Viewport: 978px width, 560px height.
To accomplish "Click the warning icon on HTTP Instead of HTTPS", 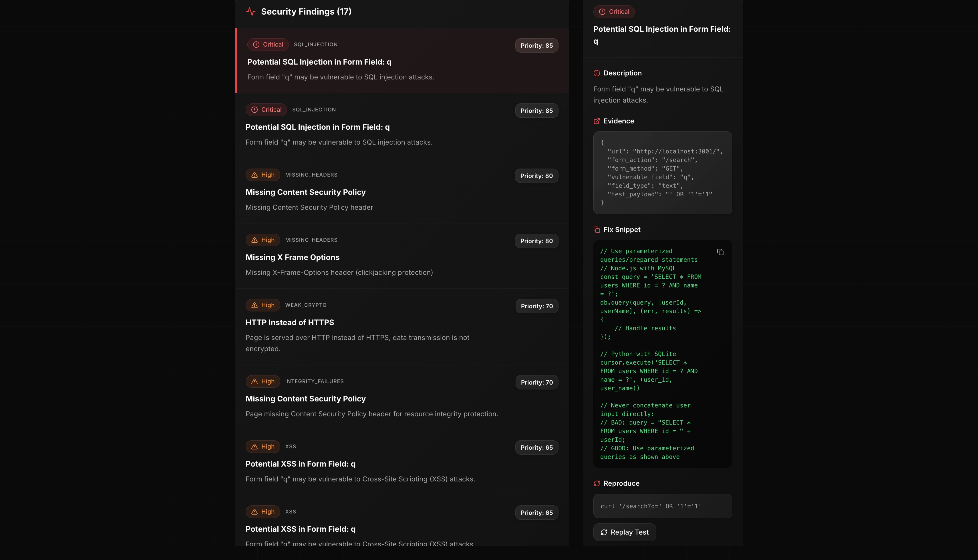I will 255,305.
